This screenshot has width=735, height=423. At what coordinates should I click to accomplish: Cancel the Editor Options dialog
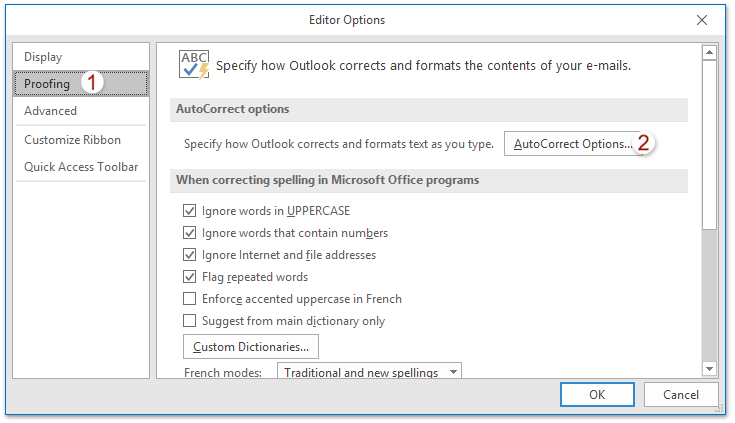click(677, 394)
